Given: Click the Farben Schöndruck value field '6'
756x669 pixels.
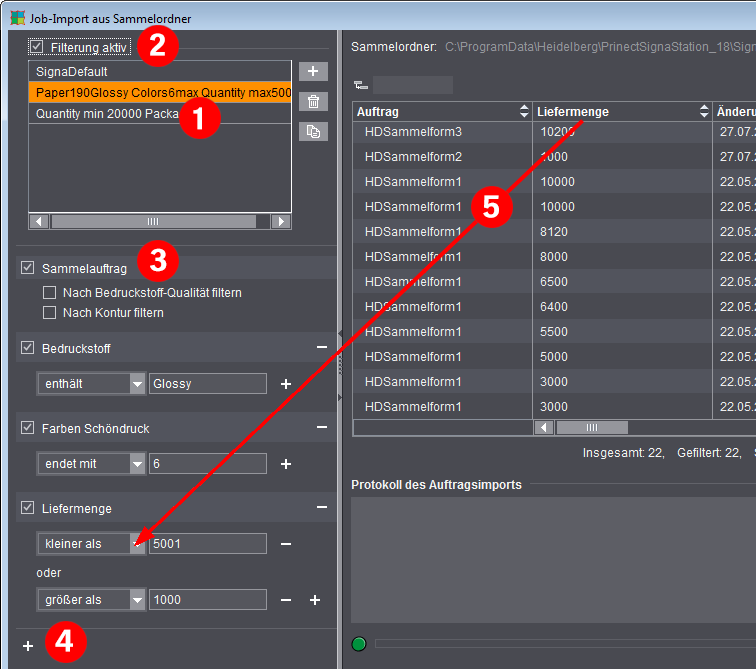Looking at the screenshot, I should point(208,464).
